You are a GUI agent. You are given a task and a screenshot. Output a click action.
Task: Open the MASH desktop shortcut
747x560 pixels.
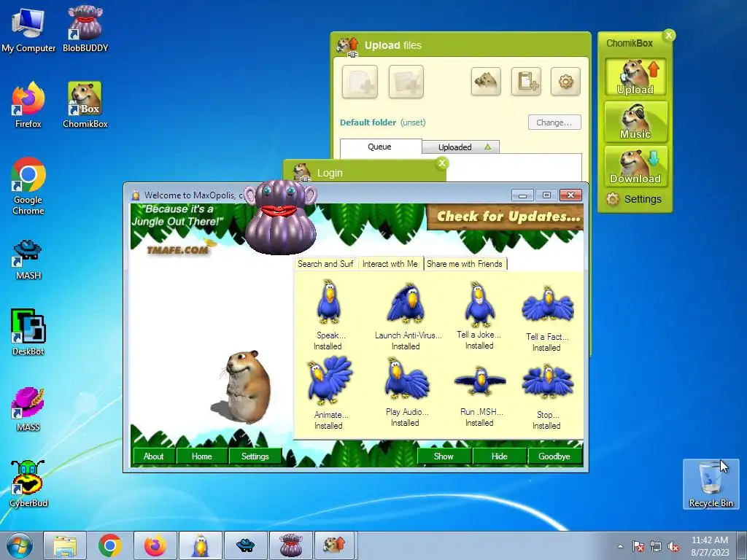click(x=28, y=260)
